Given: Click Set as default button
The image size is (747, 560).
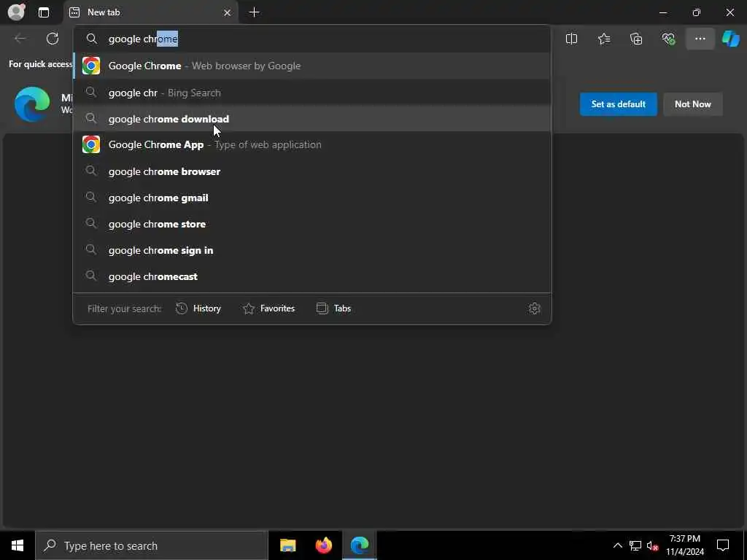Looking at the screenshot, I should click(618, 104).
